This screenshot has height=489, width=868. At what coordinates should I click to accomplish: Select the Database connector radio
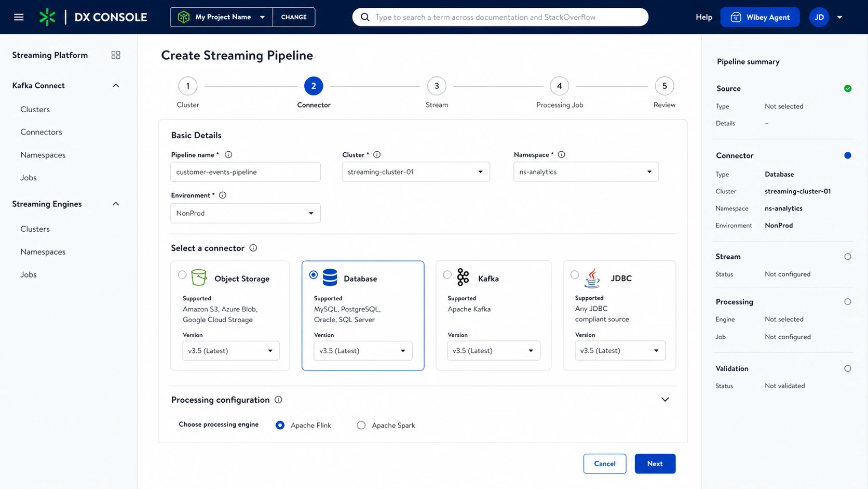314,275
